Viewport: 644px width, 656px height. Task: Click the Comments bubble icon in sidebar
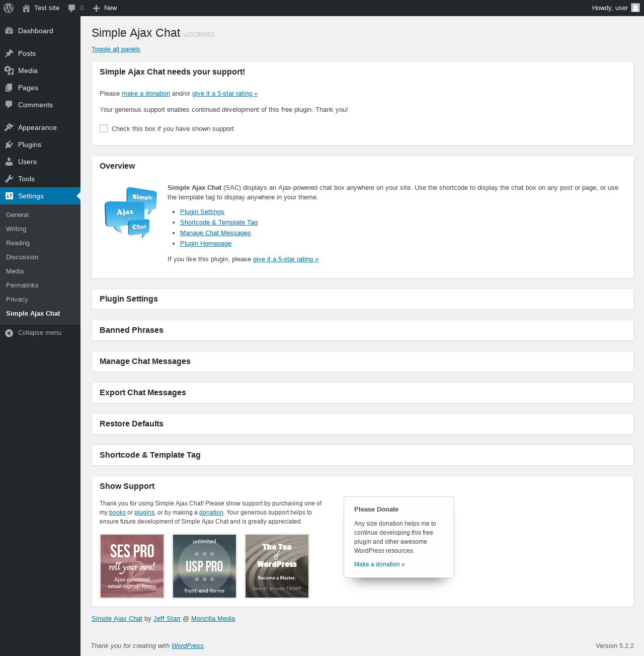point(9,105)
